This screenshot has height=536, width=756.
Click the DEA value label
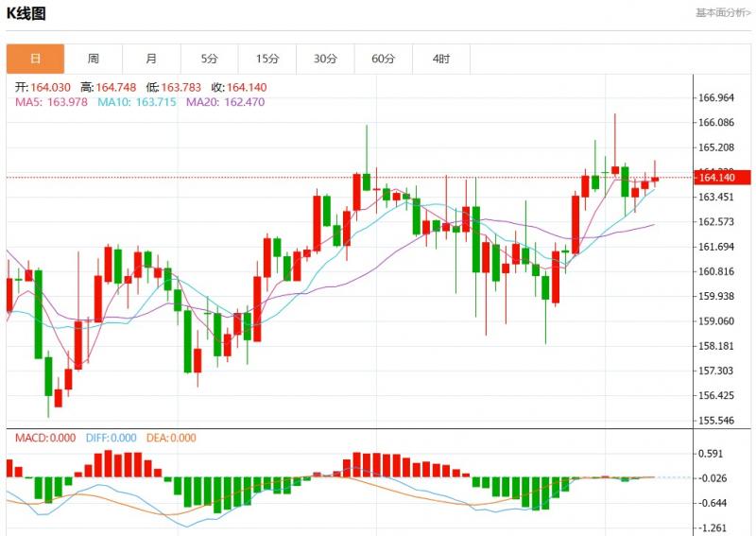[x=170, y=438]
